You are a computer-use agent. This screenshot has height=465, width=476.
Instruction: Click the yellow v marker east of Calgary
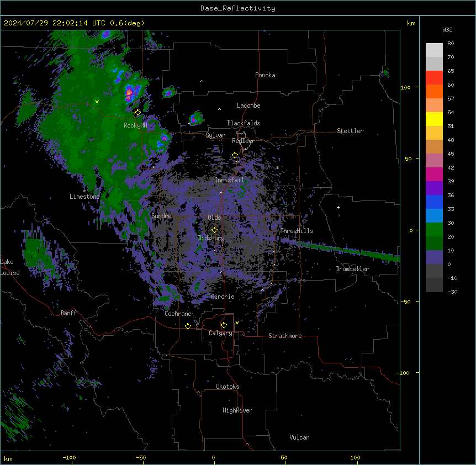click(x=237, y=323)
